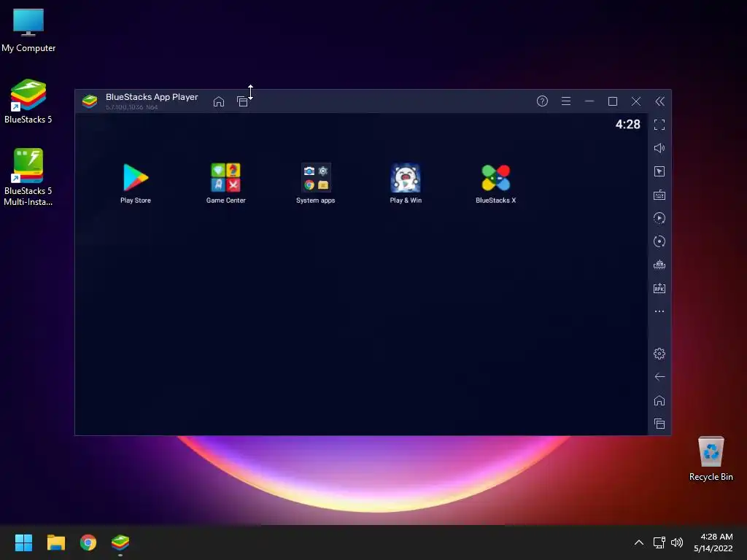
Task: Open the taskbar date and time
Action: 713,542
